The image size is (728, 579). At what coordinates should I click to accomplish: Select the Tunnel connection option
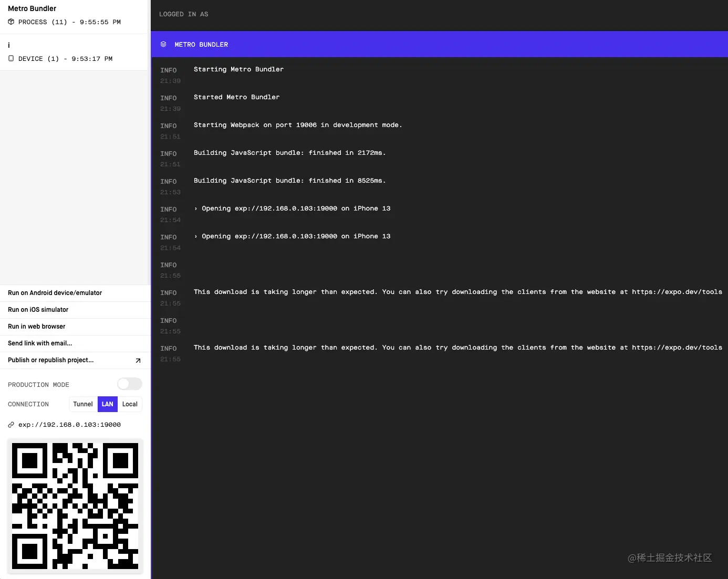click(83, 404)
